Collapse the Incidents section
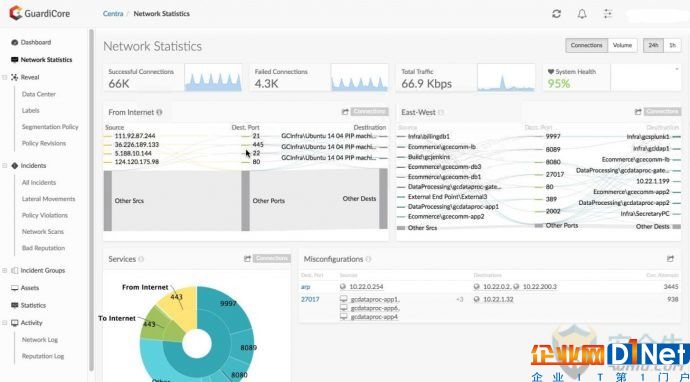Screen dimensions: 690x382 pos(5,165)
